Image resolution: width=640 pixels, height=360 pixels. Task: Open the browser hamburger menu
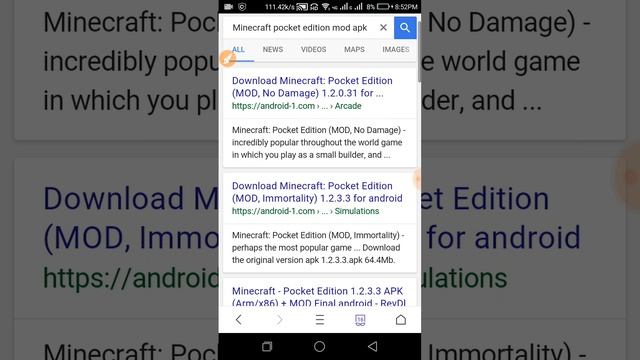[320, 320]
